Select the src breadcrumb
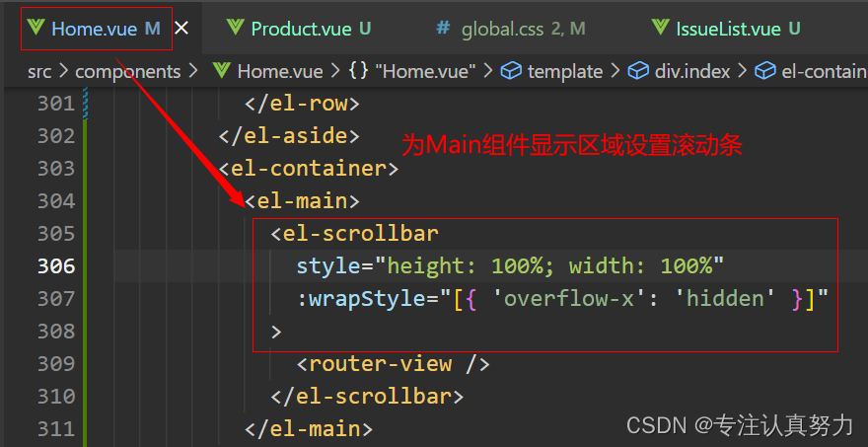 tap(40, 71)
